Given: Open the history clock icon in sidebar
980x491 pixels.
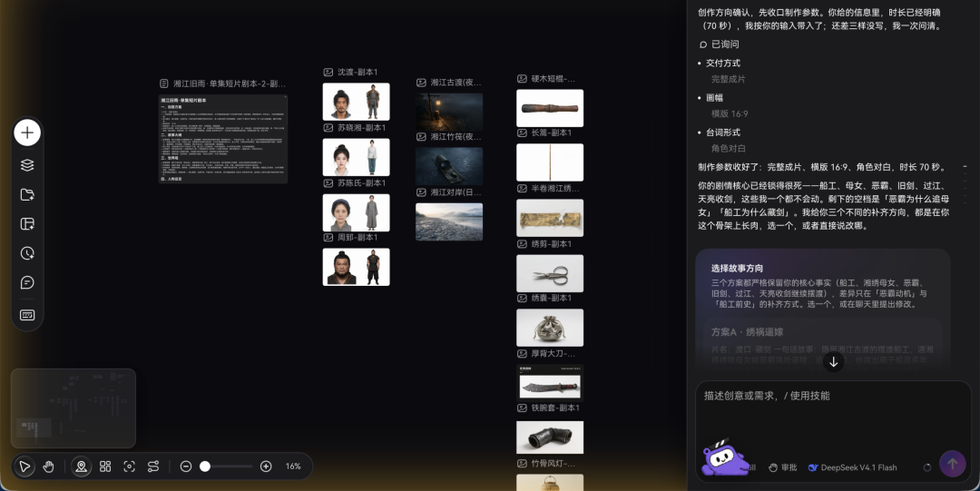Looking at the screenshot, I should (27, 253).
